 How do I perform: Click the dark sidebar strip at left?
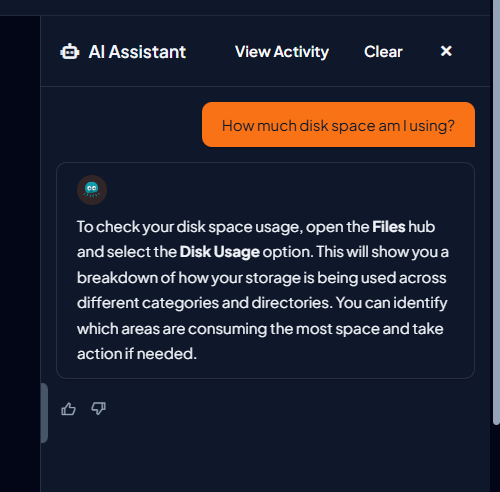20,254
